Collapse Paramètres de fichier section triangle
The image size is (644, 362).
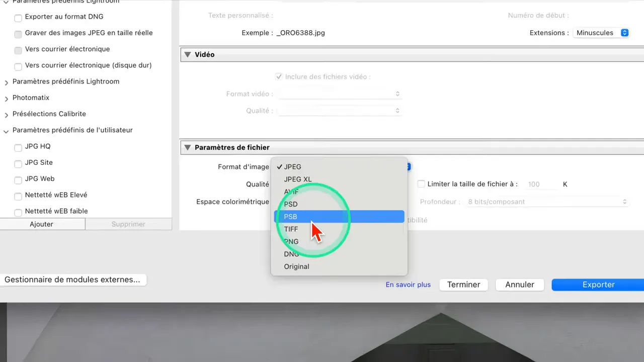[187, 147]
